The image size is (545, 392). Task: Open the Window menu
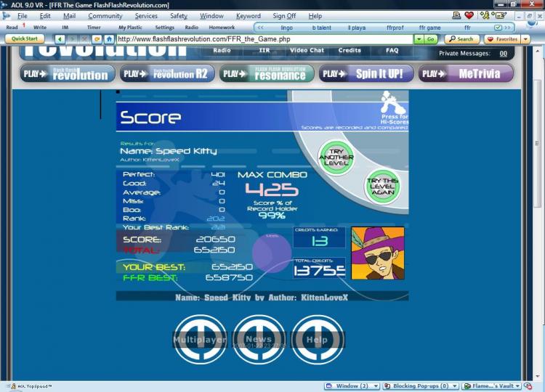[x=211, y=16]
